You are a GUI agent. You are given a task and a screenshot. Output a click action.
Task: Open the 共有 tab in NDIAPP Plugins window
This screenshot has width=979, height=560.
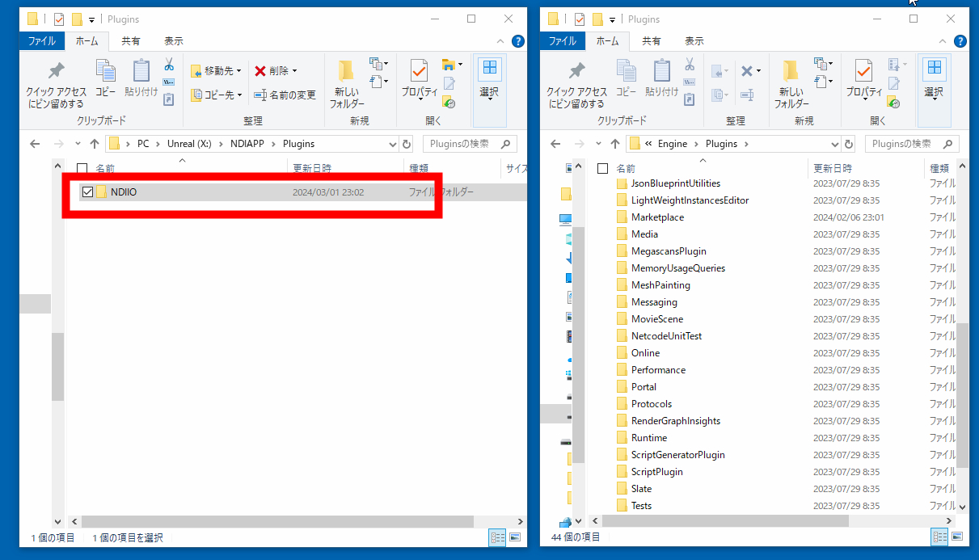[129, 41]
